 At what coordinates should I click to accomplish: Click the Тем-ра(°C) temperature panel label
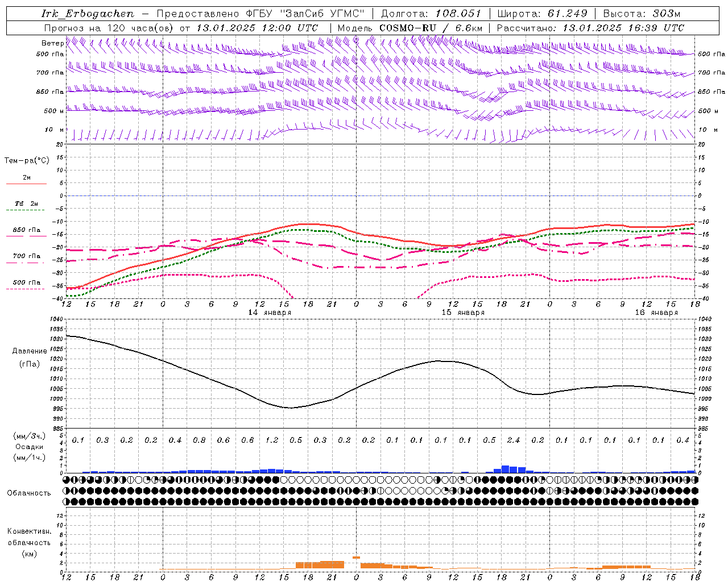tap(27, 160)
